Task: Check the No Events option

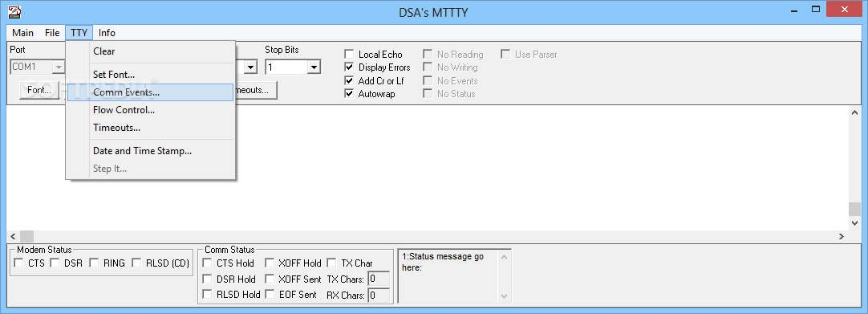Action: (428, 80)
